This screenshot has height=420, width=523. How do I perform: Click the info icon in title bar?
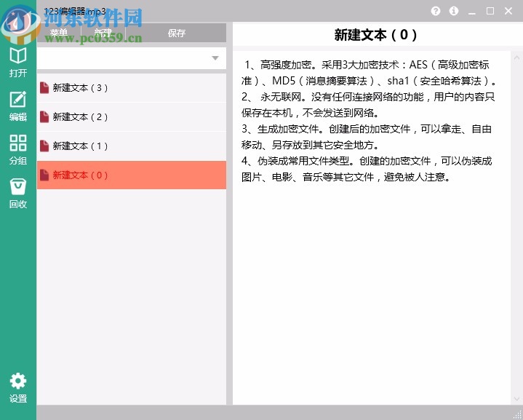454,11
